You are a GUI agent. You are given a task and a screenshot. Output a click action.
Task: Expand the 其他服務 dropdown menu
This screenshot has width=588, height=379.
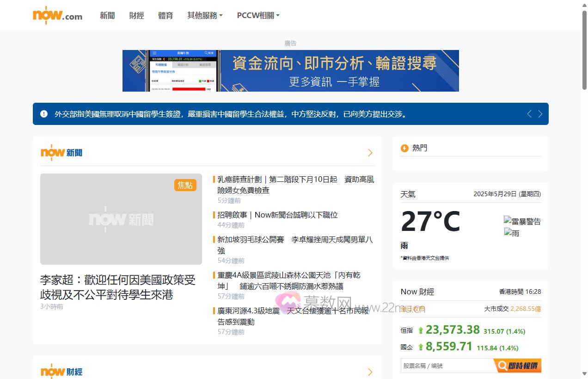point(205,15)
